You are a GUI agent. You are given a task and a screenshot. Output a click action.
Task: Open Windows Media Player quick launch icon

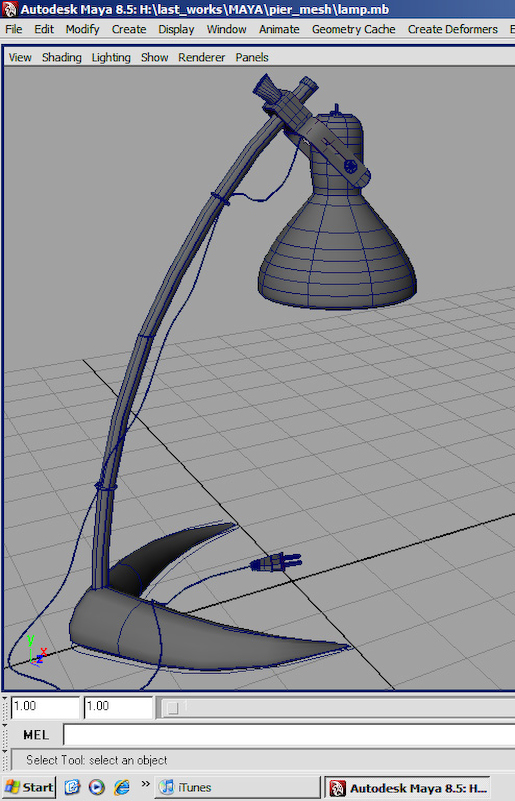pos(97,787)
